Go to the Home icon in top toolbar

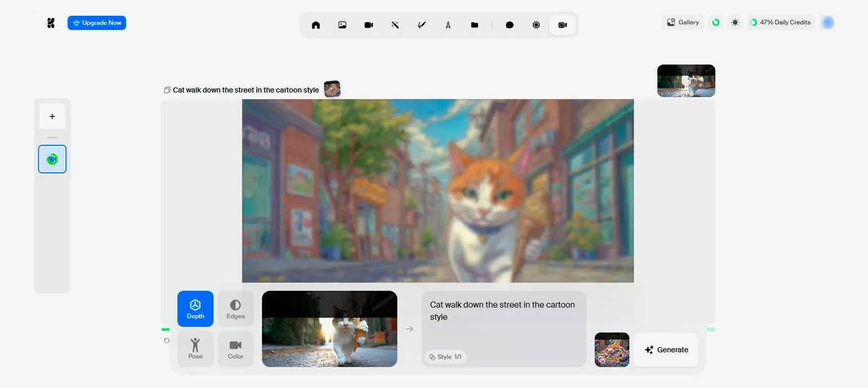click(x=316, y=25)
